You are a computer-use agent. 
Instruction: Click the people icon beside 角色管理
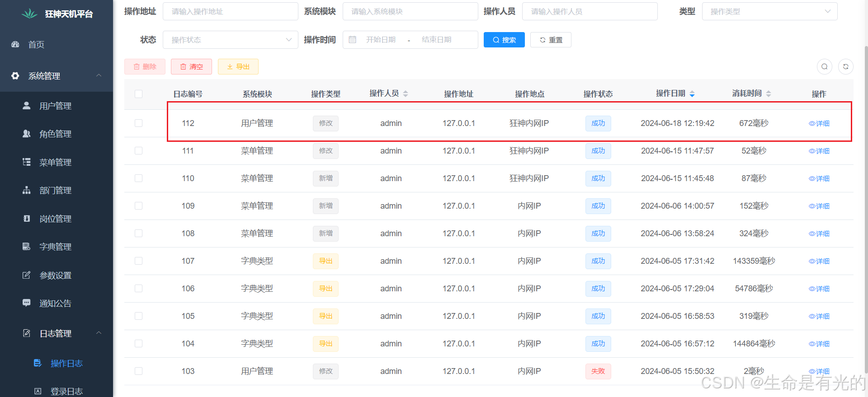click(27, 134)
